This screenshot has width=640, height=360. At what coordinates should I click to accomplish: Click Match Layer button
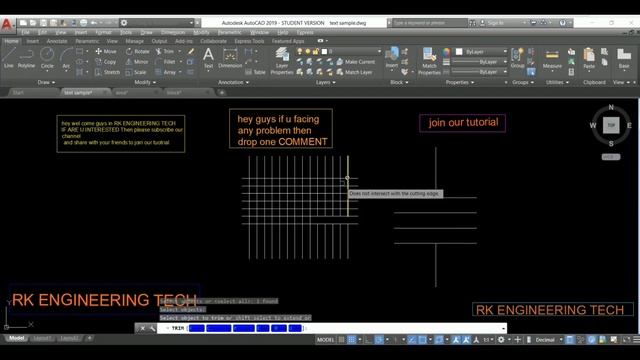click(353, 72)
